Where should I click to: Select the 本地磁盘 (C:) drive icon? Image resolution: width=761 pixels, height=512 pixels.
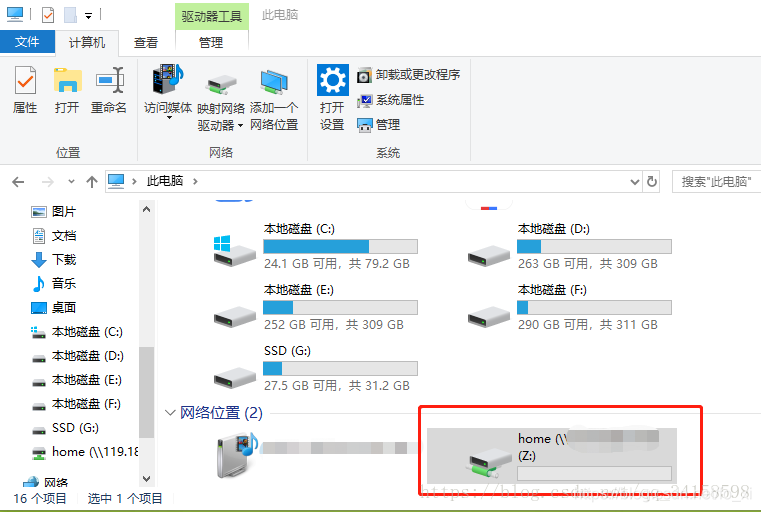(234, 250)
